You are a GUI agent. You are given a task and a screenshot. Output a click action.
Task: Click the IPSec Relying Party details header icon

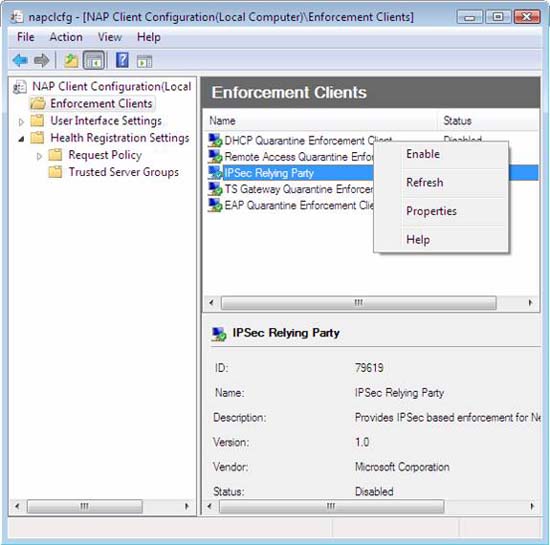219,334
